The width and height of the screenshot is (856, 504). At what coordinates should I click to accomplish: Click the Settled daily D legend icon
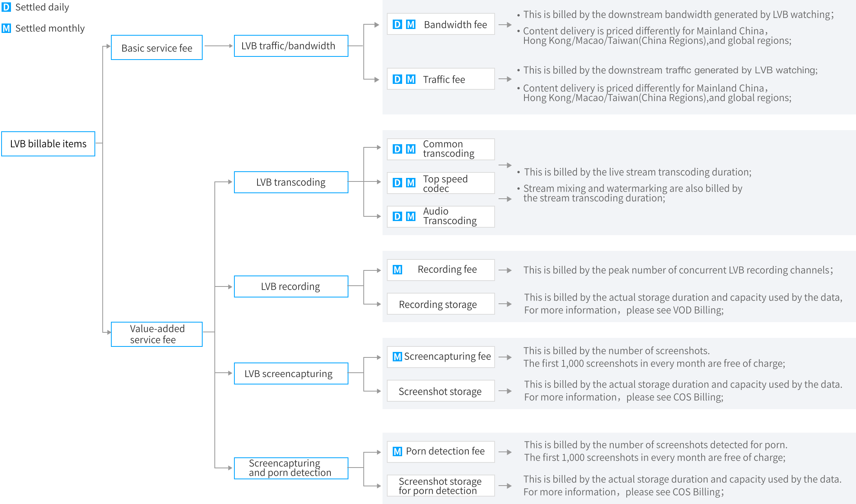pos(6,7)
